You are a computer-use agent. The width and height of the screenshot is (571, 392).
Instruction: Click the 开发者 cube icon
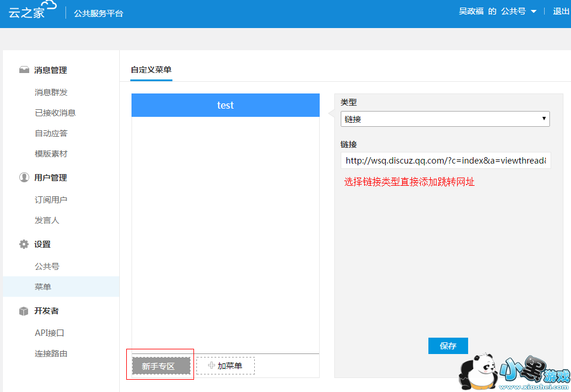(24, 311)
